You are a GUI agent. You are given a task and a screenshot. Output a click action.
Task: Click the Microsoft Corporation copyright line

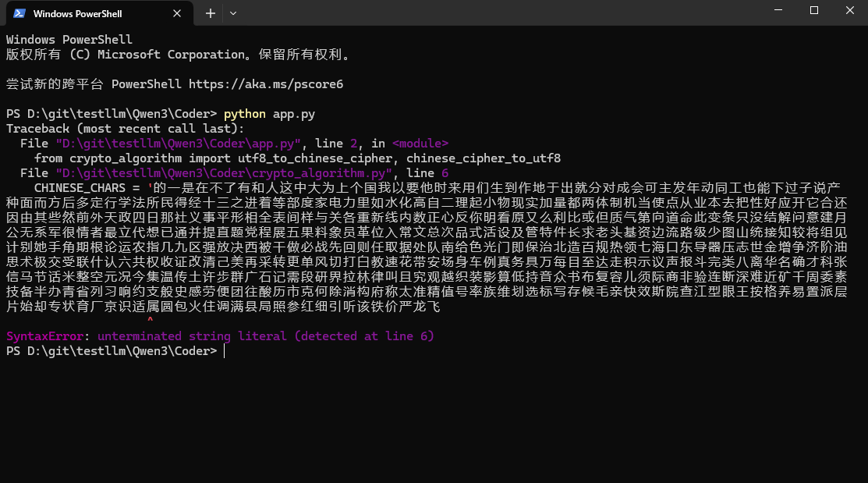179,55
